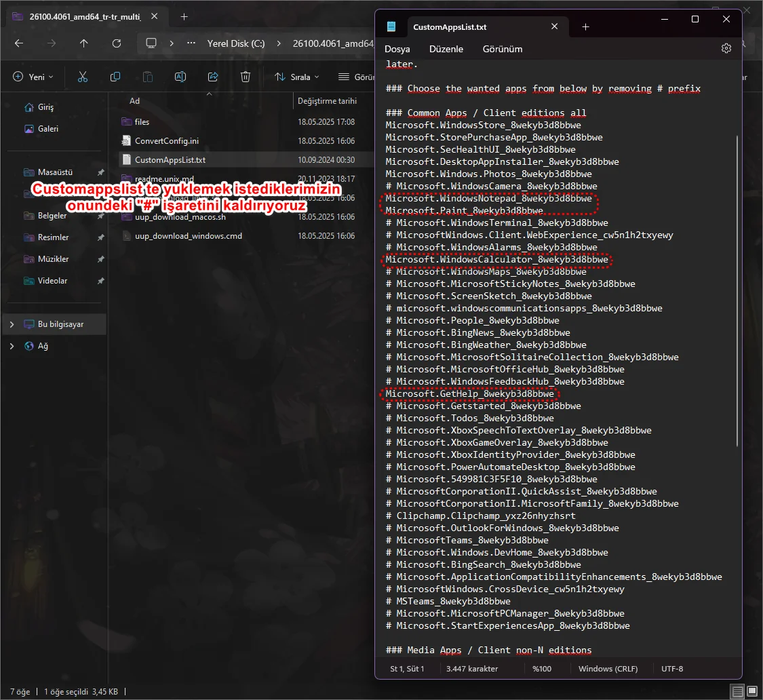The width and height of the screenshot is (763, 700).
Task: Click the This PC monitor icon in address bar
Action: click(x=151, y=43)
